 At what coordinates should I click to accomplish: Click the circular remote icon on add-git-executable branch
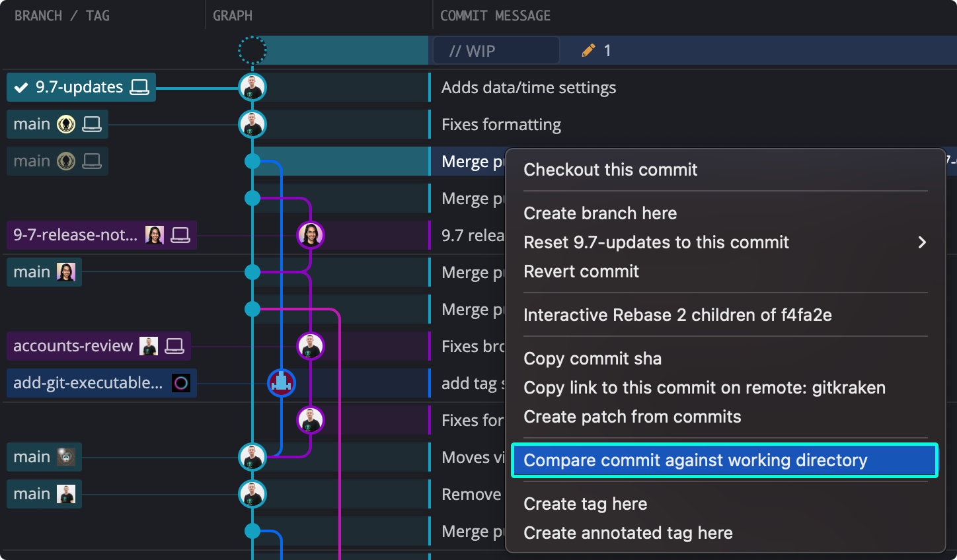[x=181, y=383]
